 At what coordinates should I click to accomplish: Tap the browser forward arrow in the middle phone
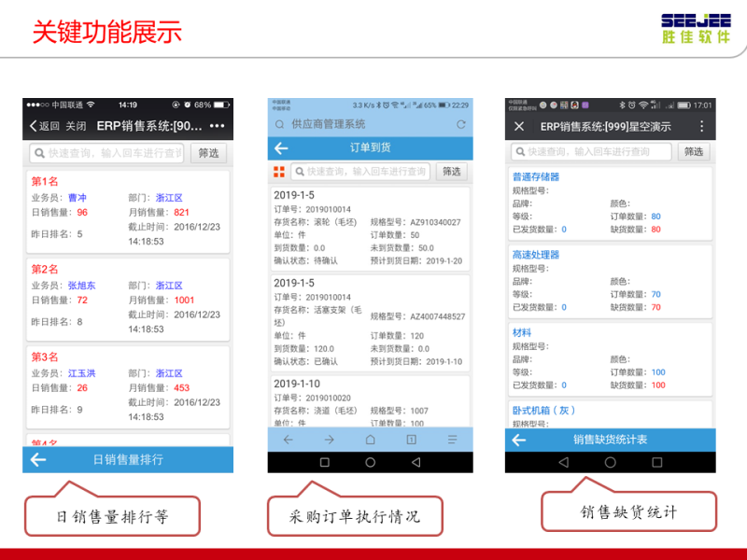[x=329, y=439]
